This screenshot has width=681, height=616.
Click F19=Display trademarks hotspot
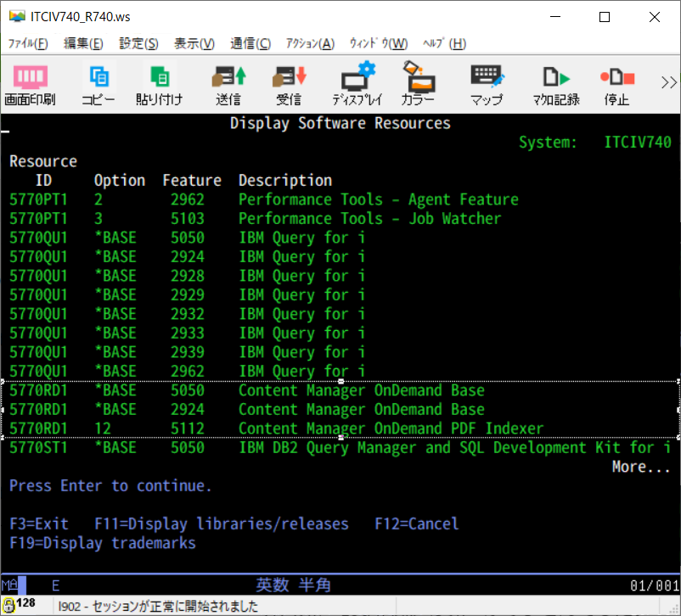103,543
